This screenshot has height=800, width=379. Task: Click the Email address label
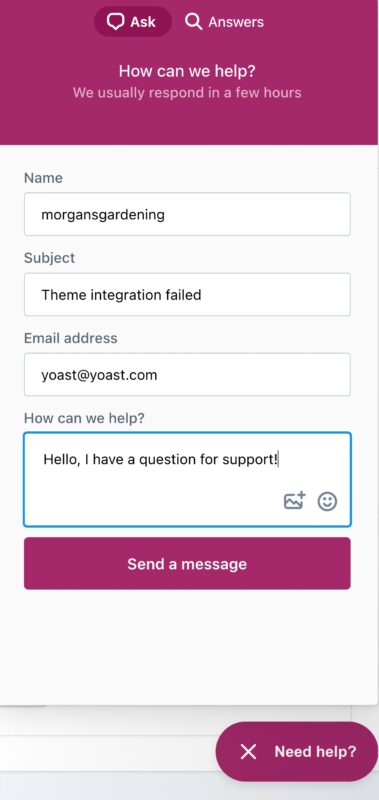(70, 338)
